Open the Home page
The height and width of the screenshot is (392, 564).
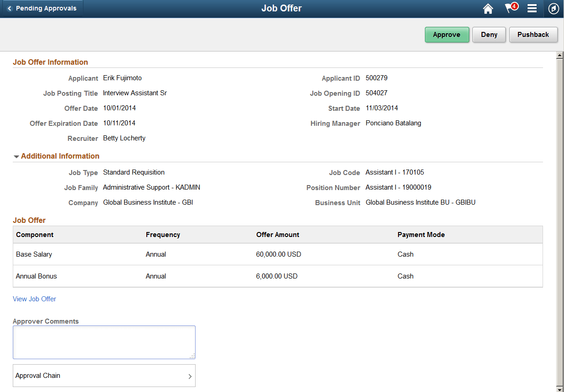click(487, 9)
